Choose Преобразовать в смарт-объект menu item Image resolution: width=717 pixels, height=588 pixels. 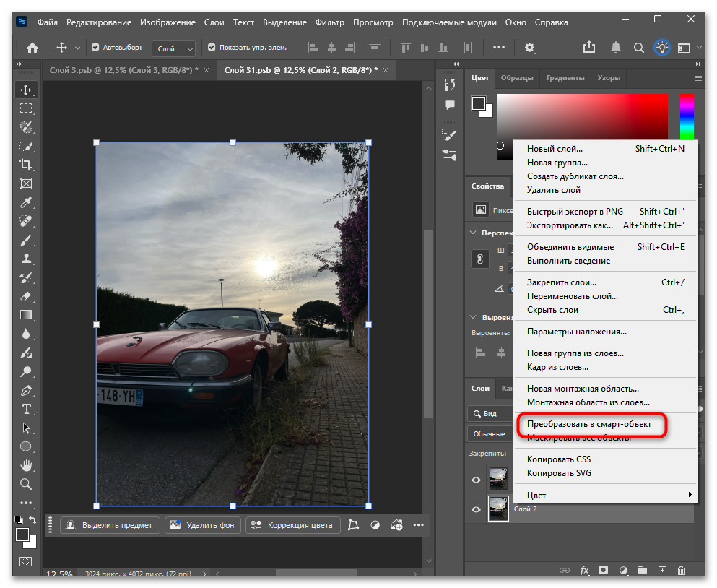pyautogui.click(x=588, y=425)
